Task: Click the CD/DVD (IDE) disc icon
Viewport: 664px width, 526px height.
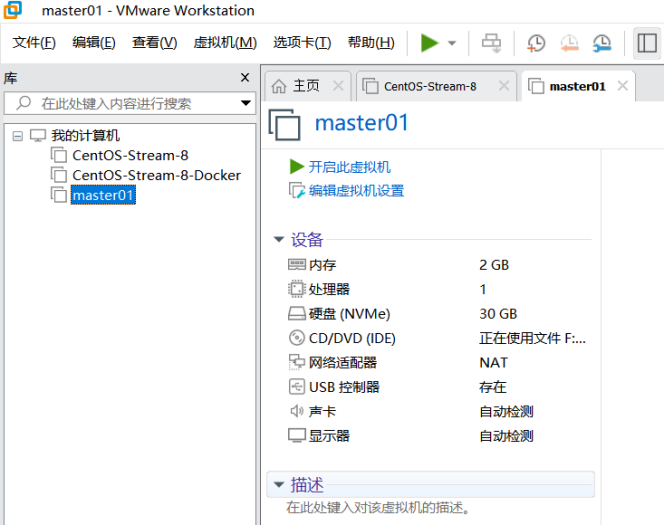Action: (296, 338)
